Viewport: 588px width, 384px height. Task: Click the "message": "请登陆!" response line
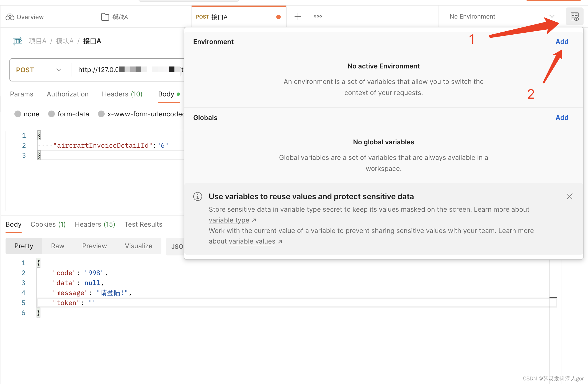coord(92,293)
